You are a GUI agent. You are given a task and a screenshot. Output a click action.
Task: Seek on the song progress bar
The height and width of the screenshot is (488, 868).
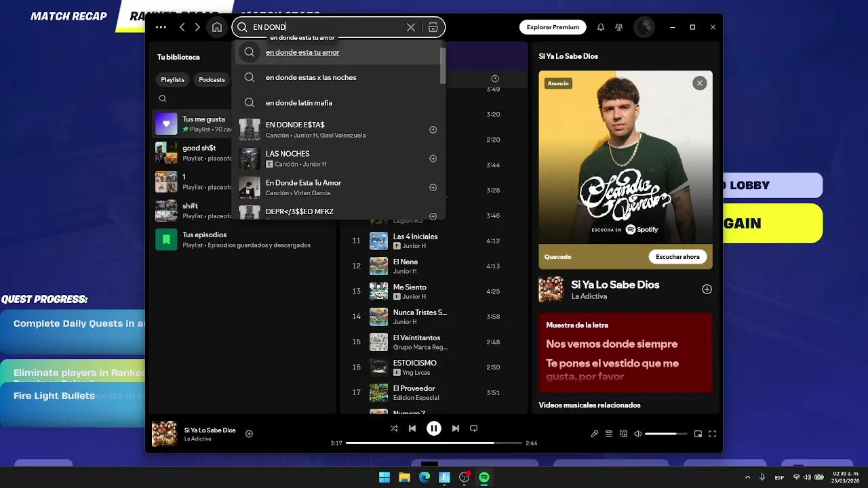pyautogui.click(x=434, y=443)
